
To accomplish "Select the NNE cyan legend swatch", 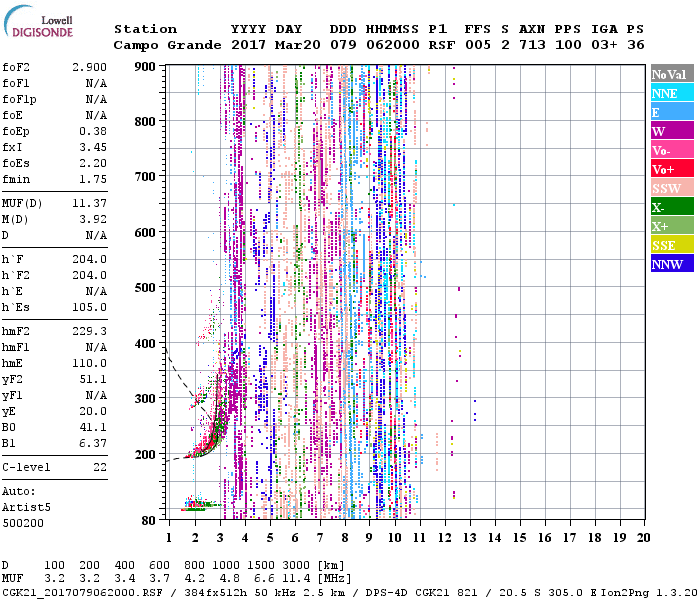I will click(x=672, y=93).
